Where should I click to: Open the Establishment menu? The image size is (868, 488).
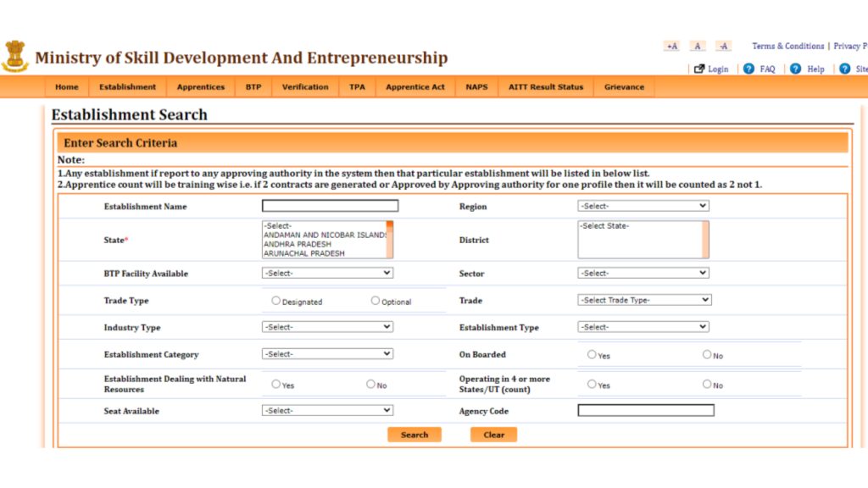(127, 87)
